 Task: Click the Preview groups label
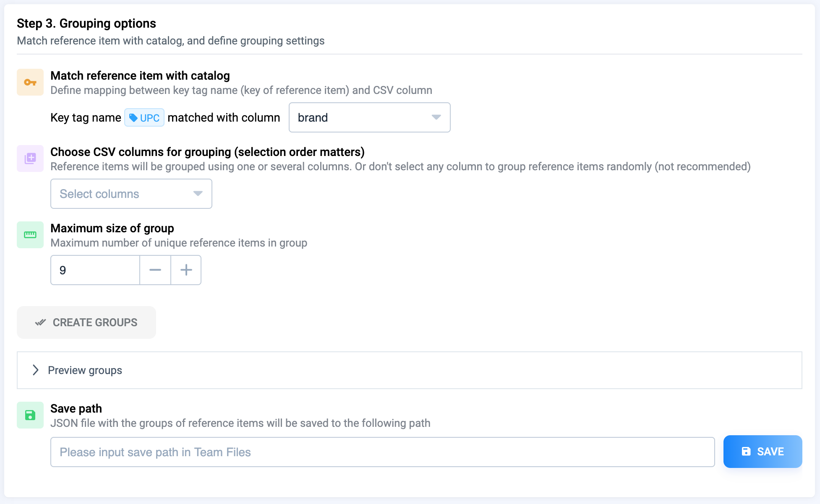coord(85,370)
